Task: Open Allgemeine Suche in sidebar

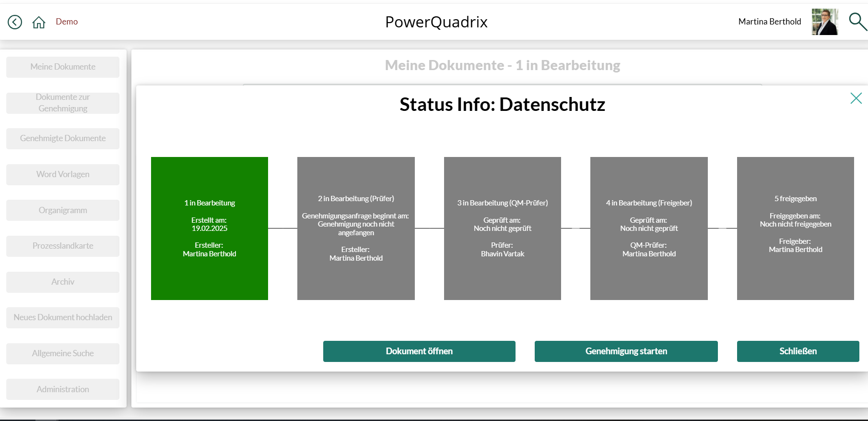Action: coord(63,353)
